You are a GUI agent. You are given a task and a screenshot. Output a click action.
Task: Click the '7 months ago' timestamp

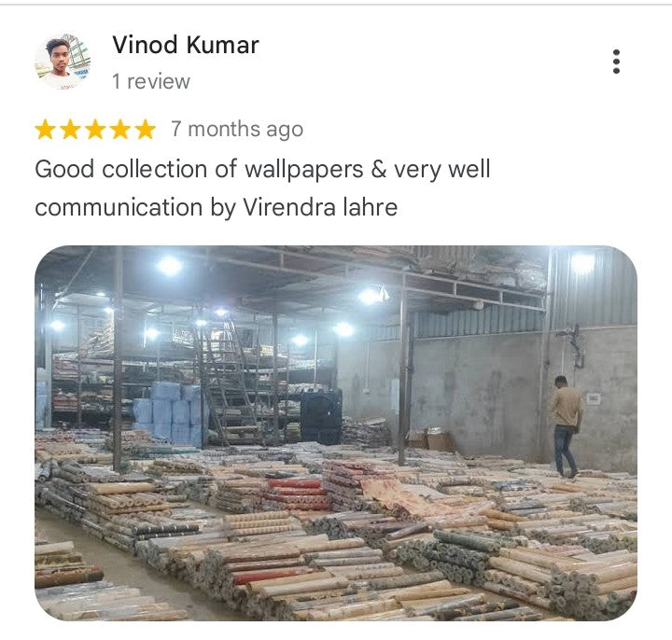pyautogui.click(x=237, y=130)
